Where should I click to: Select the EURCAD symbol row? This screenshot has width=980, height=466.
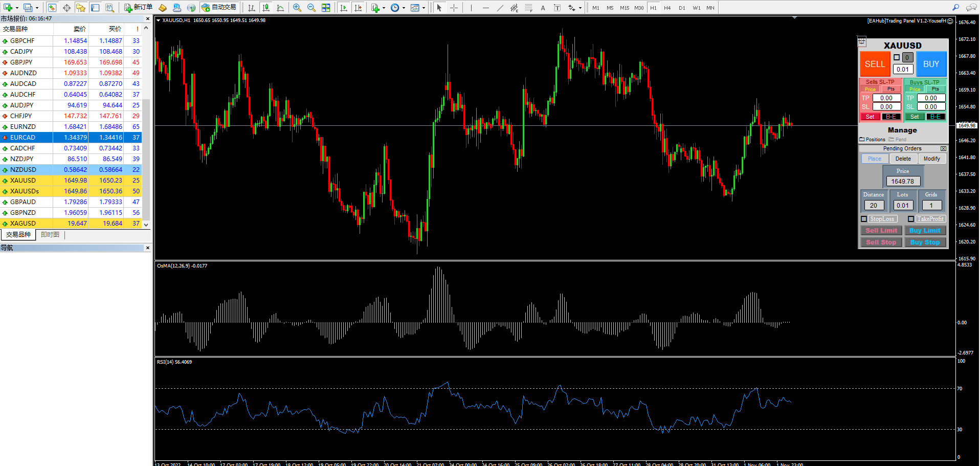pos(71,137)
